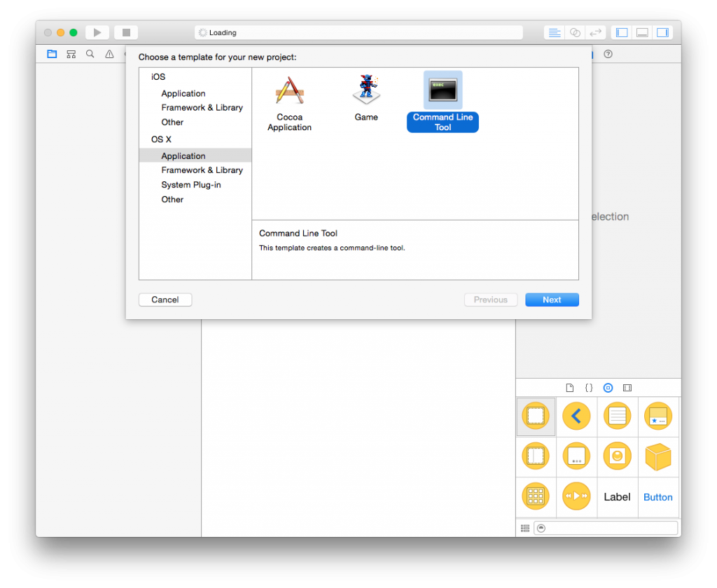Open the Issue navigator warning icon
Viewport: 717px width, 588px height.
(109, 54)
